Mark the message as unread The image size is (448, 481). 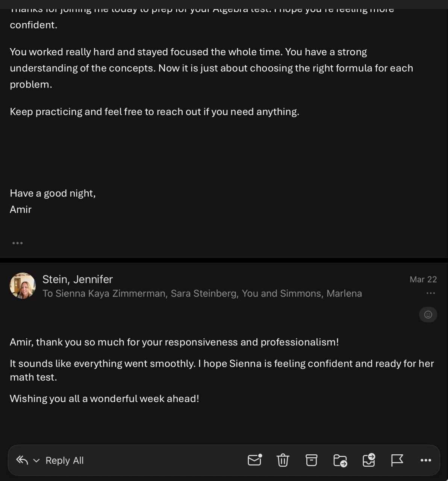tap(254, 460)
